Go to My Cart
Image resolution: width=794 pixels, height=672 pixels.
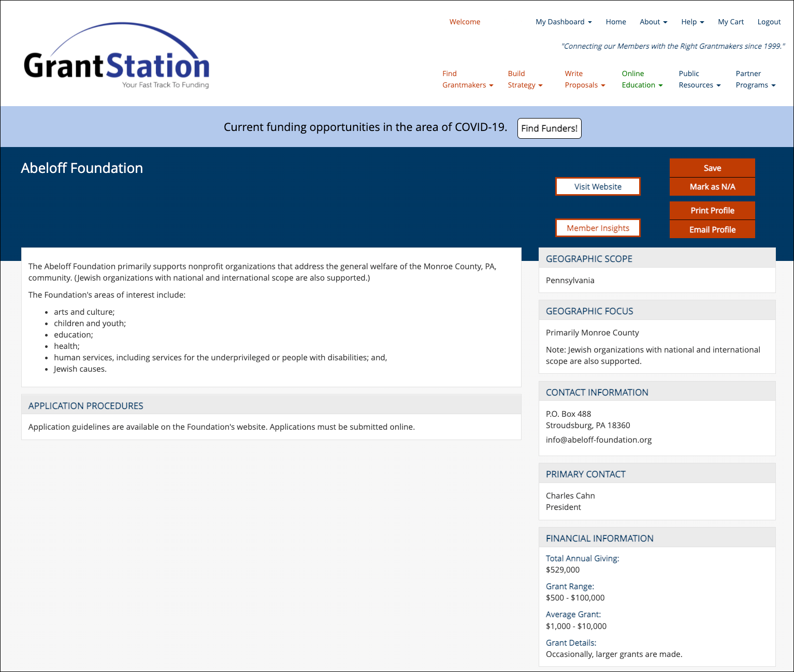[x=731, y=22]
